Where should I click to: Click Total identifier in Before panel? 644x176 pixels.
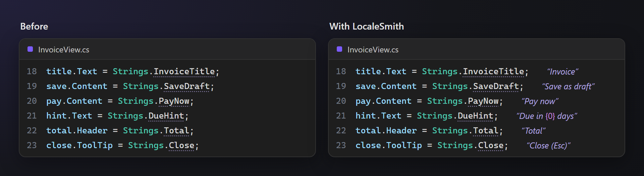coord(176,131)
